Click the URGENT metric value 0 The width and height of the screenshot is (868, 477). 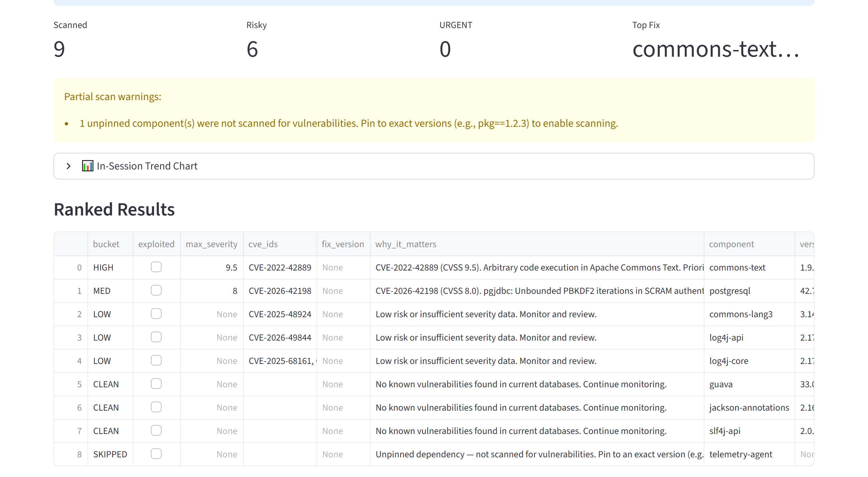tap(445, 49)
